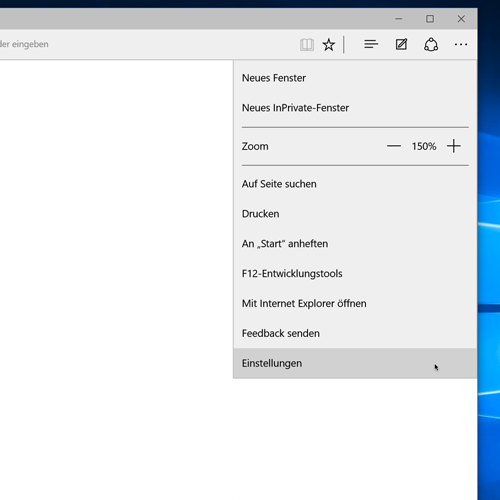Decrease zoom with the minus button
Image resolution: width=500 pixels, height=500 pixels.
pyautogui.click(x=394, y=146)
